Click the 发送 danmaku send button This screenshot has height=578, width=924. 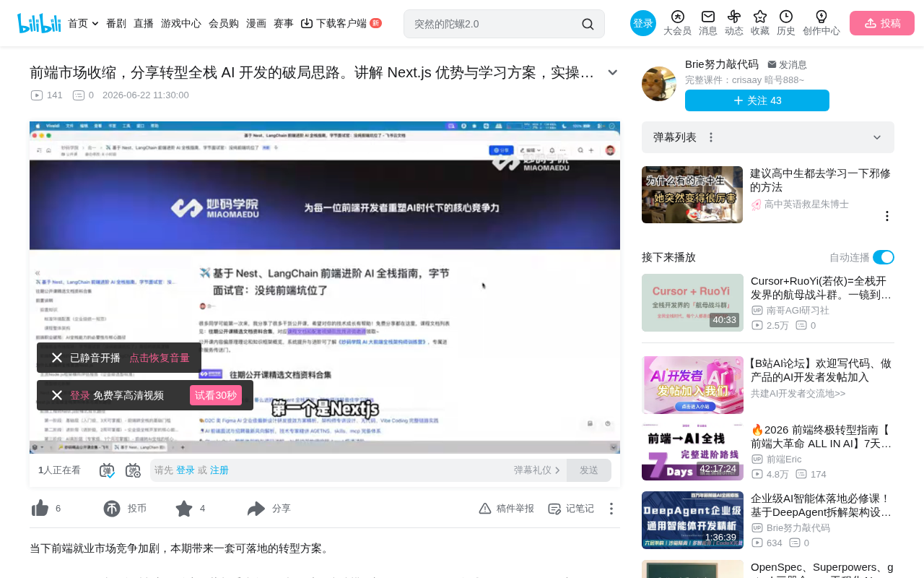(x=589, y=470)
